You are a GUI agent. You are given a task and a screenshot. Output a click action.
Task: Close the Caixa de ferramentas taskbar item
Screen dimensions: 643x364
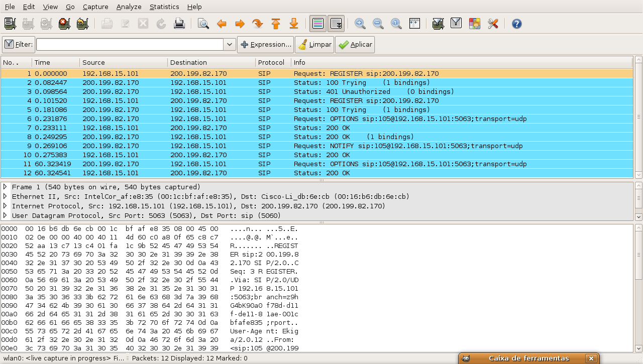coord(591,358)
